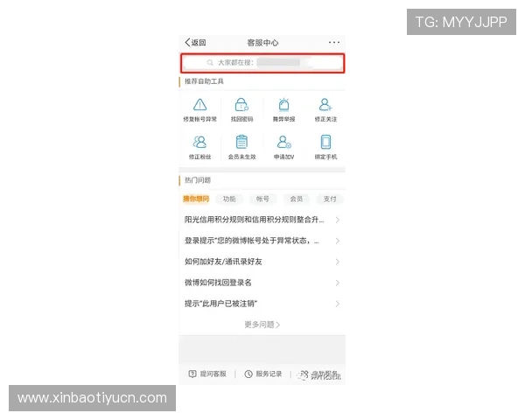Open question 微博如何找回登录名

262,283
